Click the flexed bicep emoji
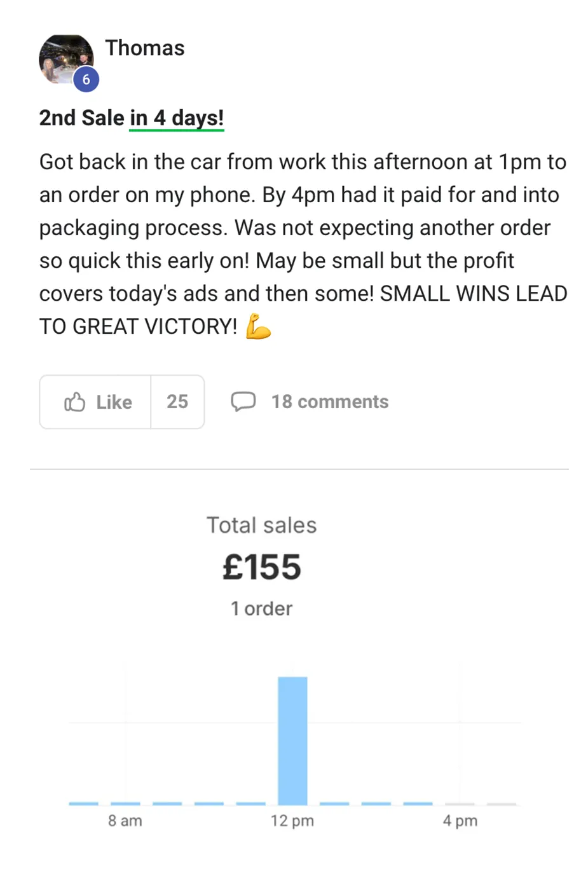The image size is (588, 892). 258,327
